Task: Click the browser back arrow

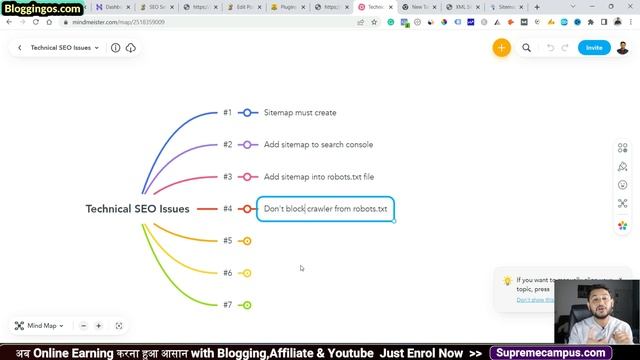Action: [x=9, y=22]
